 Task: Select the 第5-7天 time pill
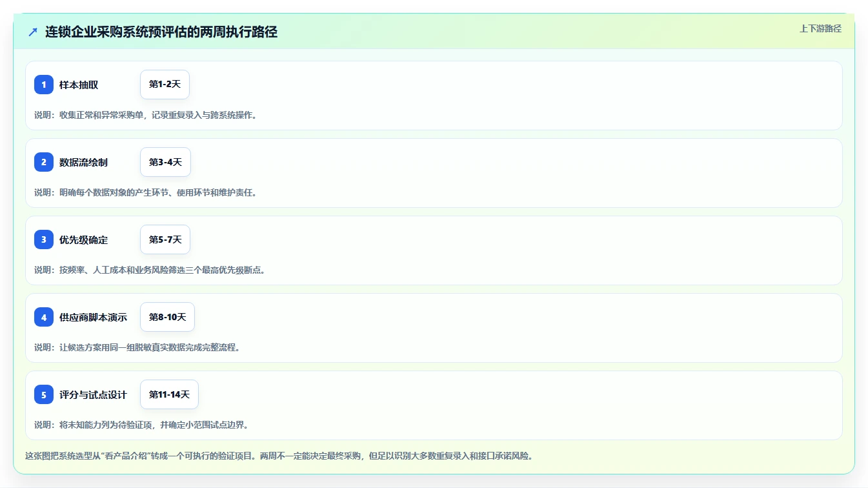[x=165, y=239]
